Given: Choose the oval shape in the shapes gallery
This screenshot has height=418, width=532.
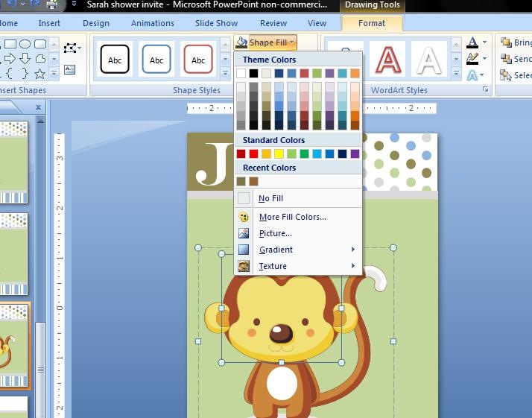Looking at the screenshot, I should pos(25,44).
